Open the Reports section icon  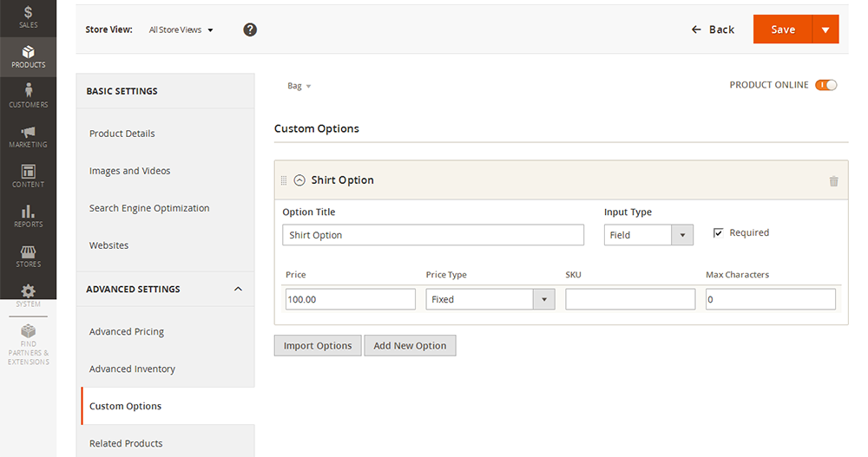(x=28, y=215)
